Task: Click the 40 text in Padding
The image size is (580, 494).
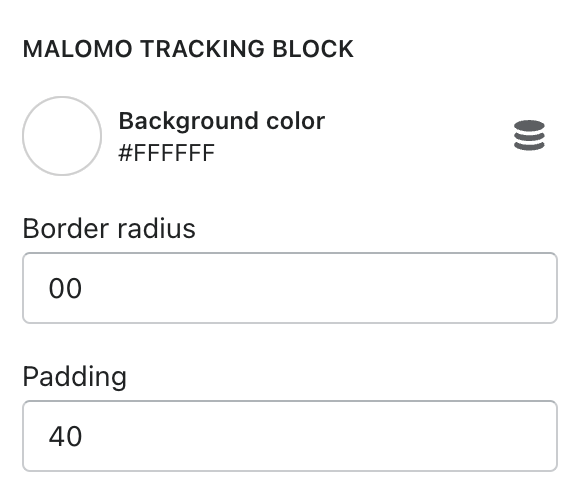Action: [65, 436]
